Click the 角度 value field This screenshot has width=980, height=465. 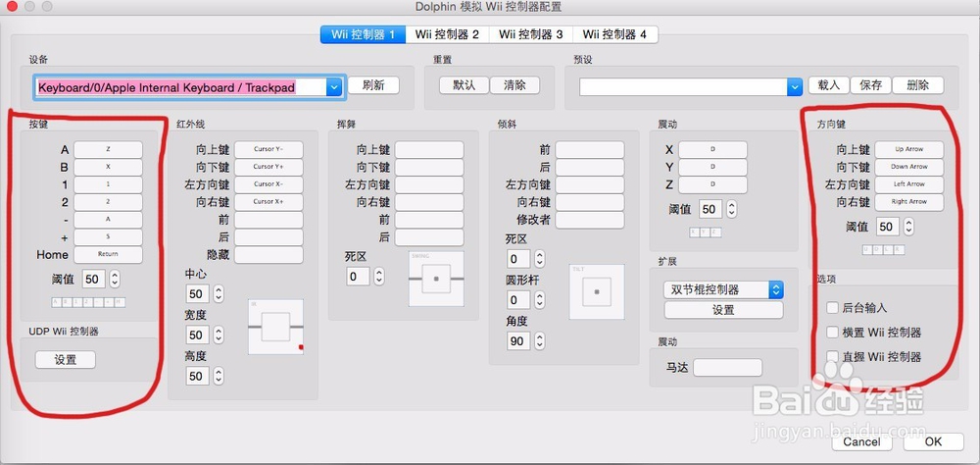pos(518,341)
